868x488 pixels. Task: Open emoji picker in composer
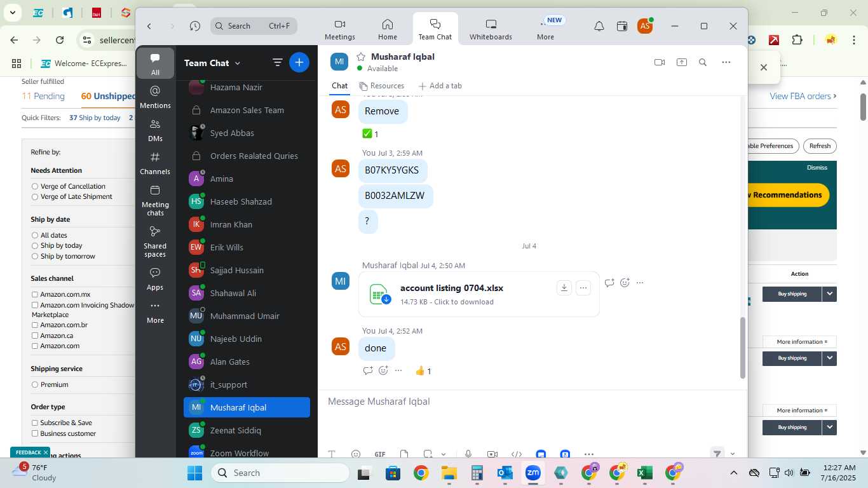pyautogui.click(x=356, y=454)
